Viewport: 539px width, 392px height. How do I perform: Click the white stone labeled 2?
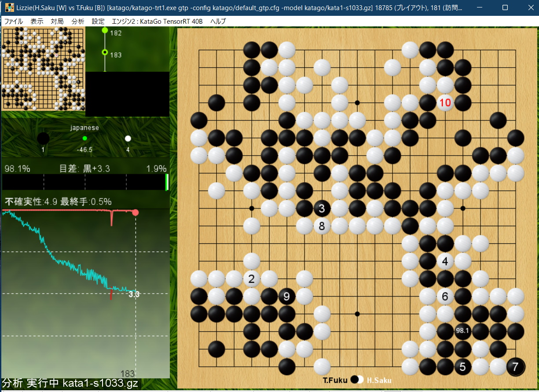[251, 278]
